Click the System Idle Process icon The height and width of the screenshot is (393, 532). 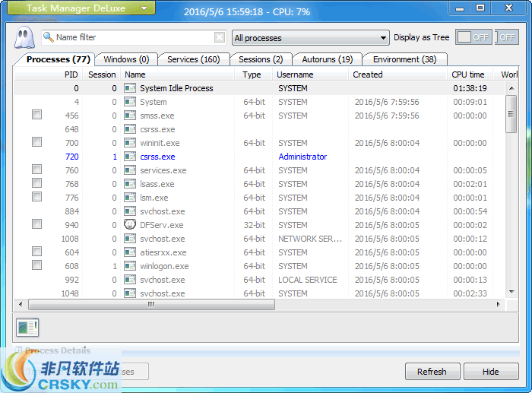pos(130,88)
